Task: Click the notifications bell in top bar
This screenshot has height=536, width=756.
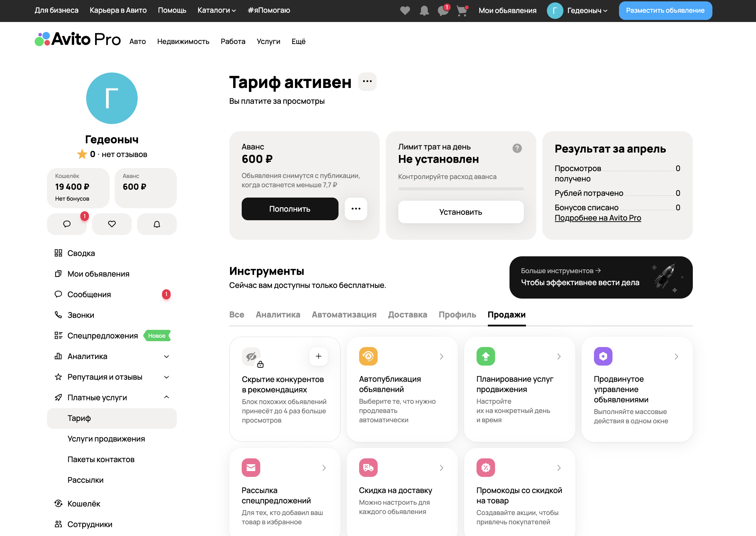Action: (424, 11)
